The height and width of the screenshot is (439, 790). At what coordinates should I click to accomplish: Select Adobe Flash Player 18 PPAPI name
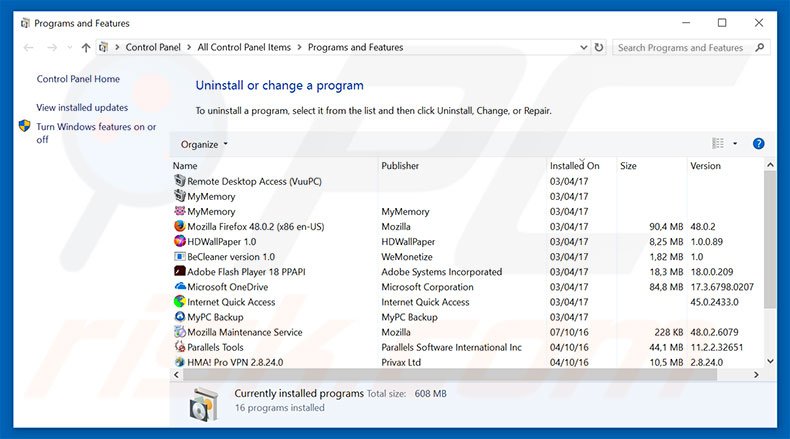pos(246,272)
